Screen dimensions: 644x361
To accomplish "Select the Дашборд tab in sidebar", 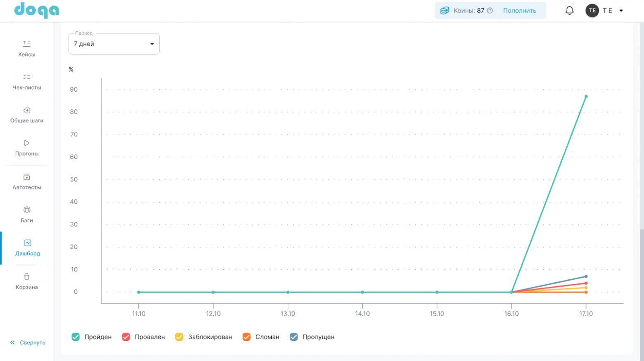I will pyautogui.click(x=27, y=248).
